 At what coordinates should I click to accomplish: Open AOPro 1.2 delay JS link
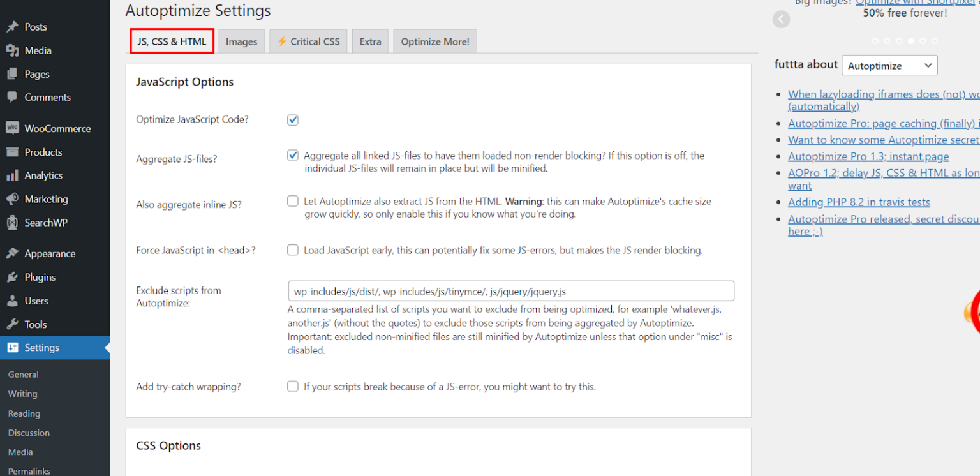tap(884, 179)
